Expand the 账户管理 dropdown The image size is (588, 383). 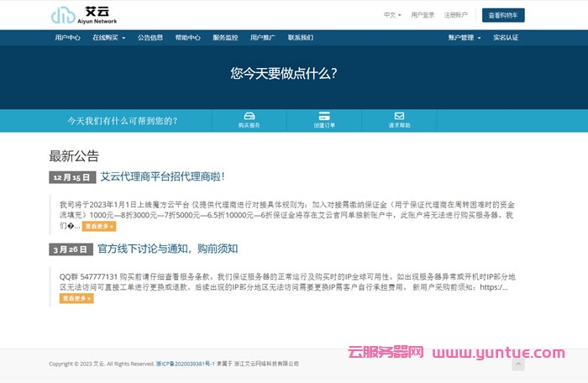(x=465, y=38)
